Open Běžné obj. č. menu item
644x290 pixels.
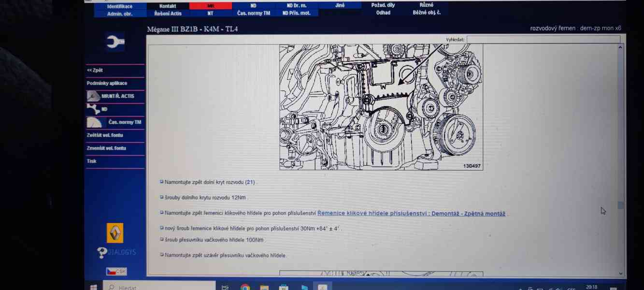point(427,13)
